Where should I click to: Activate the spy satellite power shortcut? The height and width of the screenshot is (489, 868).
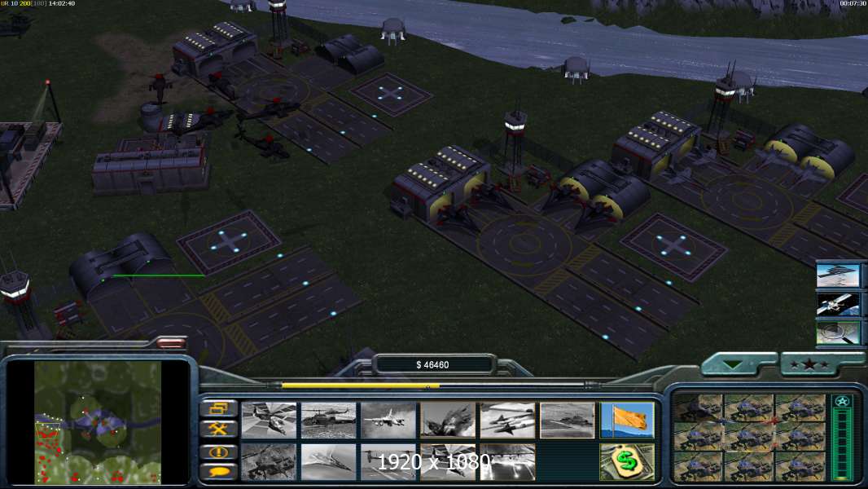pos(838,304)
